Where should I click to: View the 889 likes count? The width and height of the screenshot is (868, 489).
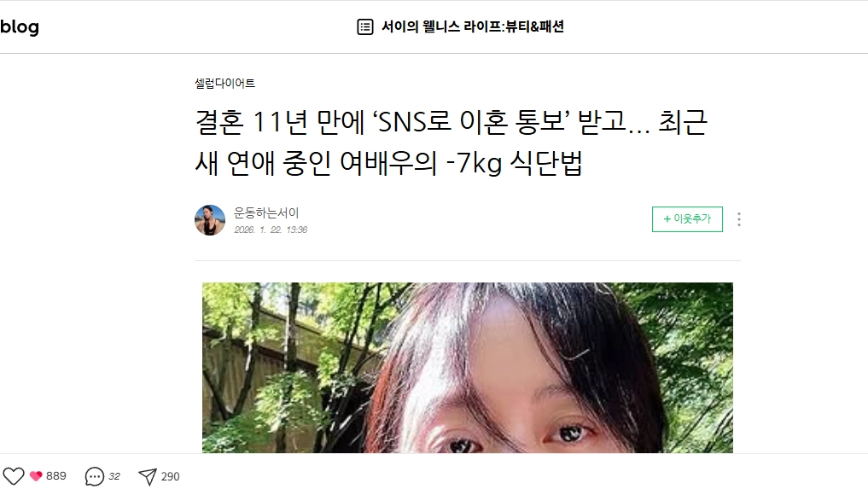(56, 475)
